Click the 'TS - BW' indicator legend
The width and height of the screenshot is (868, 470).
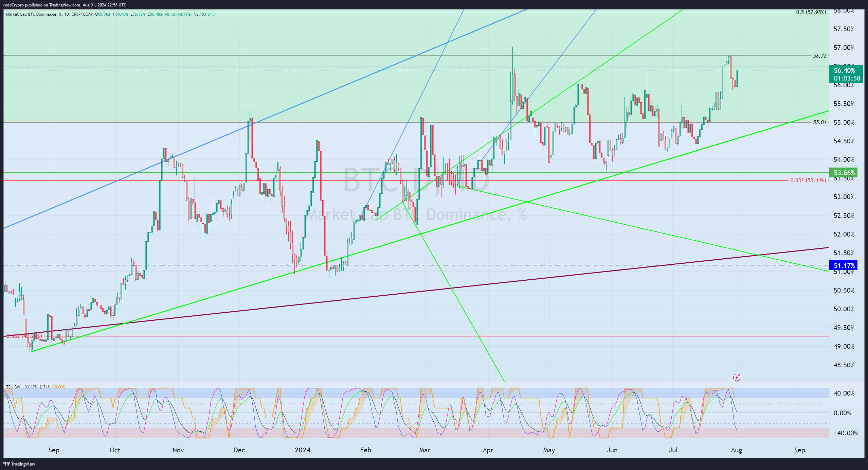click(x=13, y=387)
